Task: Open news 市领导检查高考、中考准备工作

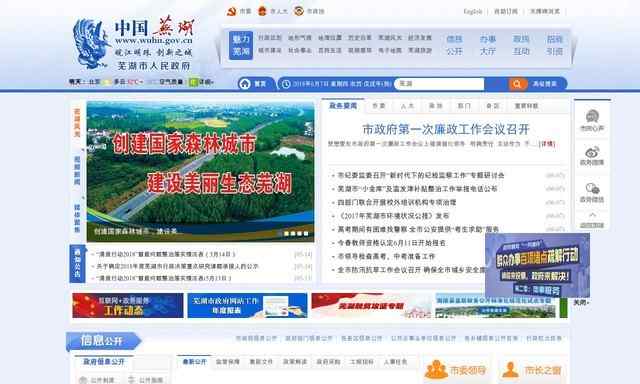Action: [x=386, y=256]
